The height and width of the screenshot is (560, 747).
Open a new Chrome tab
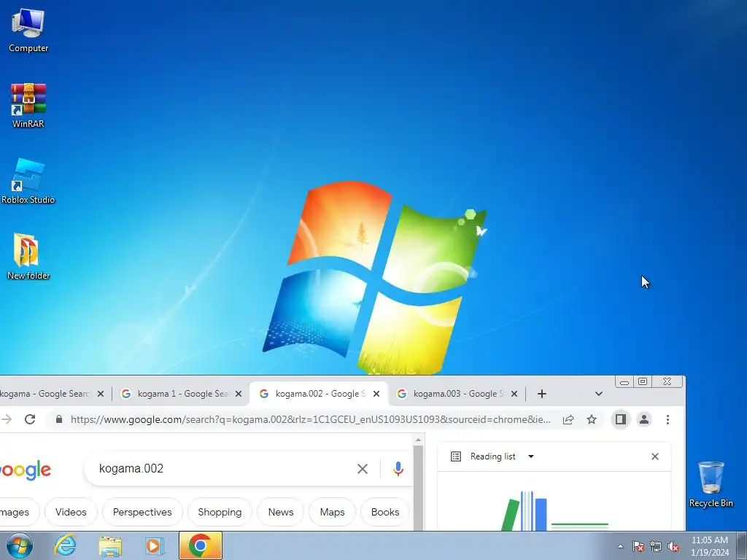pos(542,394)
